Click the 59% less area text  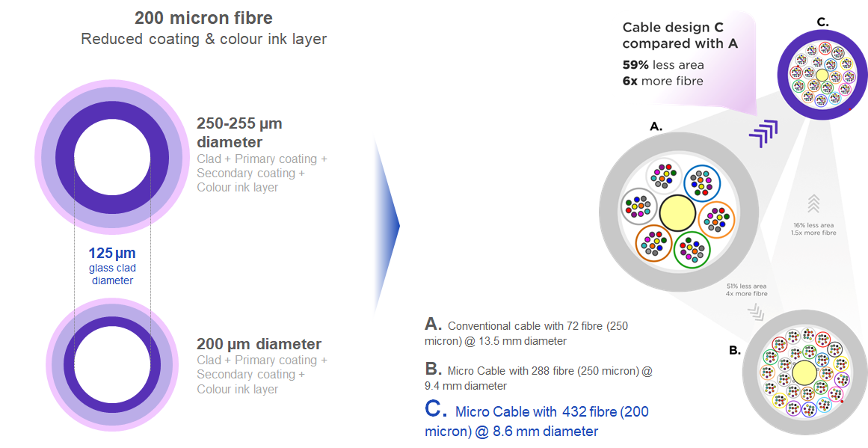[x=663, y=65]
